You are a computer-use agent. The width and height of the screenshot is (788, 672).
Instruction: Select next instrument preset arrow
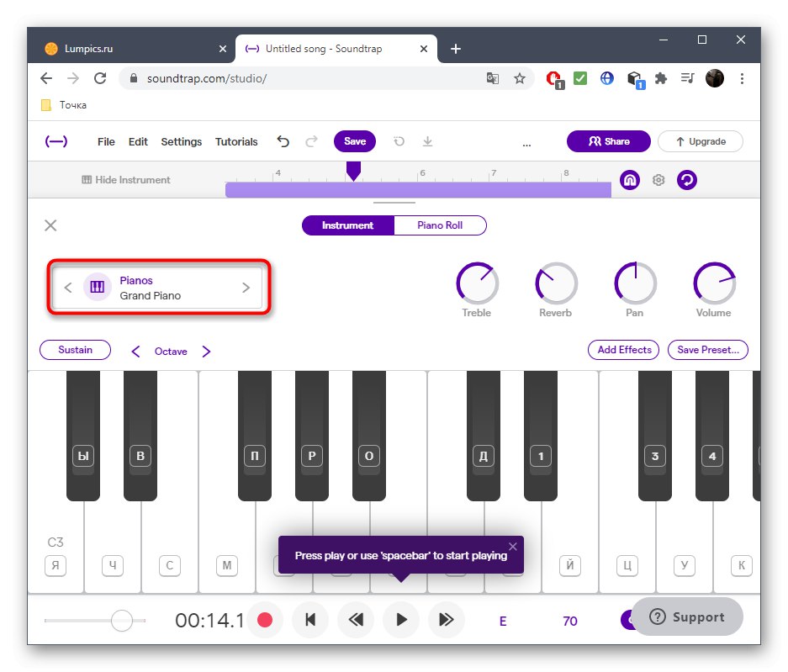click(246, 288)
